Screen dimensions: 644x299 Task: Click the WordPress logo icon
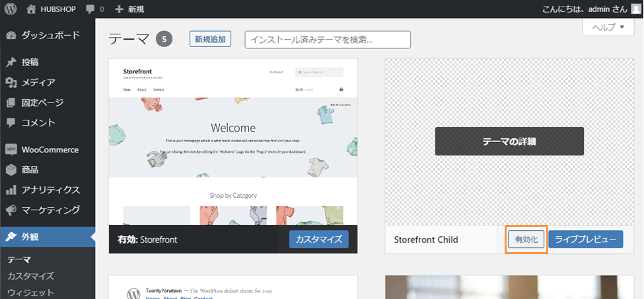point(11,9)
